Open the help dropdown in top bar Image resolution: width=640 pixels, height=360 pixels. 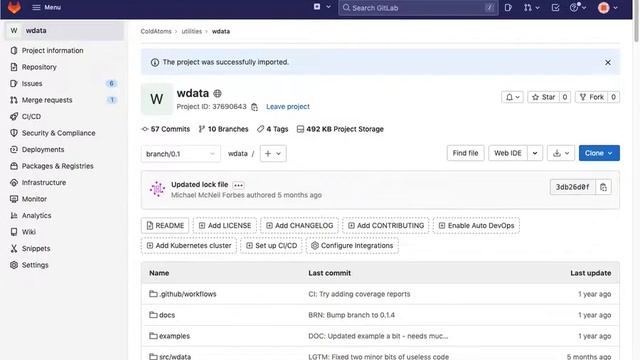(578, 7)
